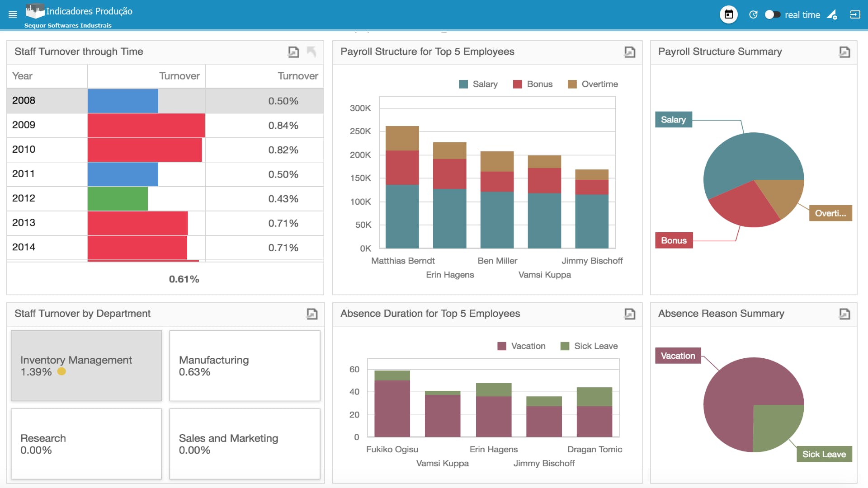The width and height of the screenshot is (868, 488).
Task: Toggle Sick Leave series in absence legend
Action: 589,346
